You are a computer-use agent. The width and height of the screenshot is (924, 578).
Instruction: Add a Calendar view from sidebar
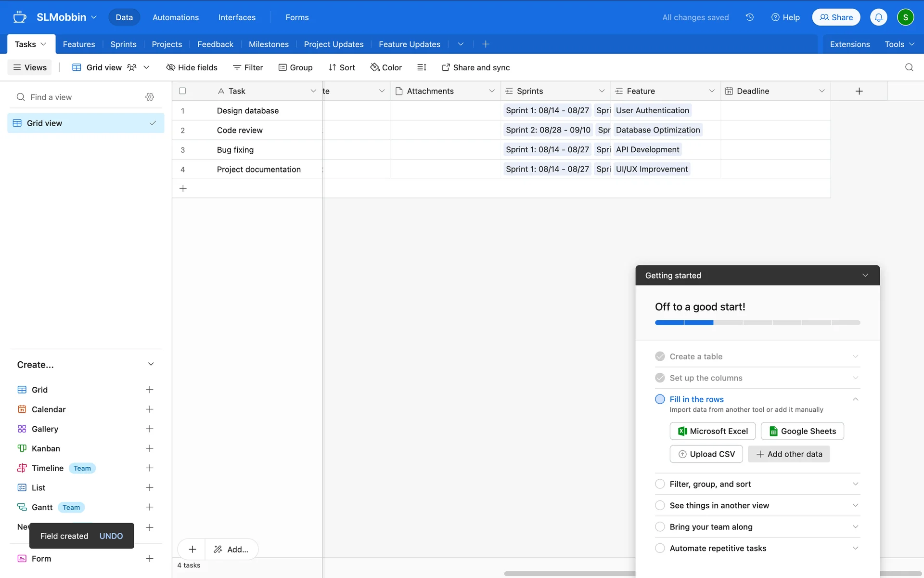(150, 409)
